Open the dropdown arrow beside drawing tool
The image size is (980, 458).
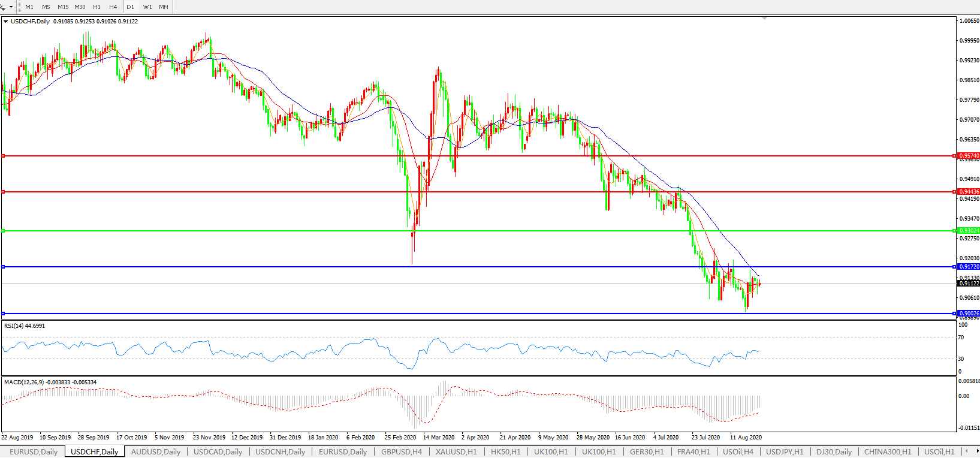point(11,7)
